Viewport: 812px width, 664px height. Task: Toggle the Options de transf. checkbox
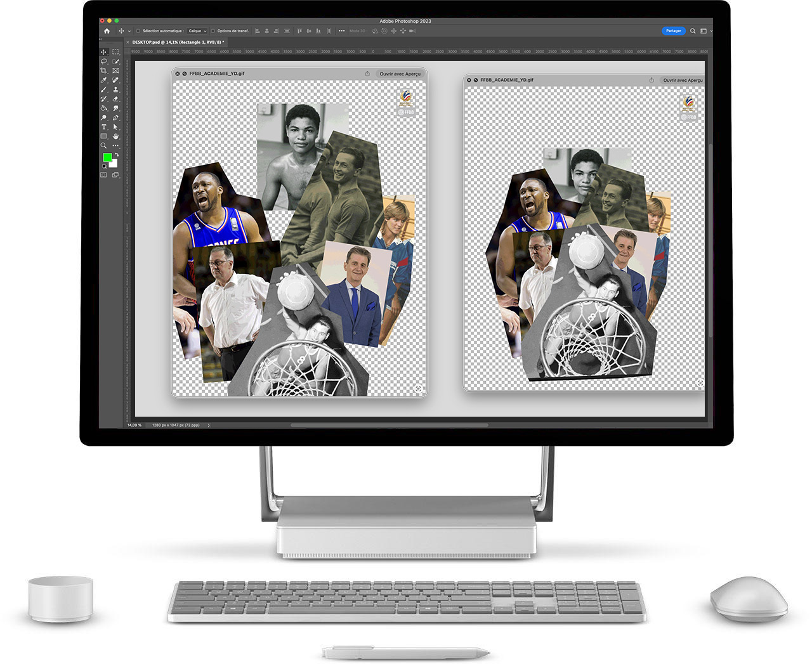pos(213,30)
